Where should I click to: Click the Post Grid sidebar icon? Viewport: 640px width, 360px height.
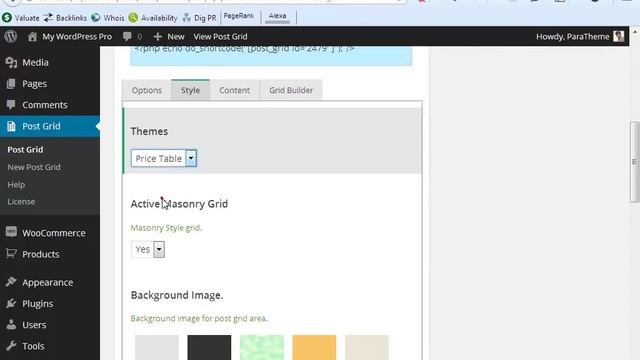click(x=11, y=126)
